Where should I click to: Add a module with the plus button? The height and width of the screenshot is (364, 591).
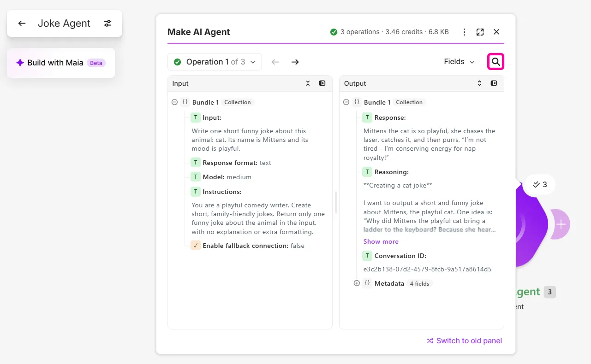[561, 224]
